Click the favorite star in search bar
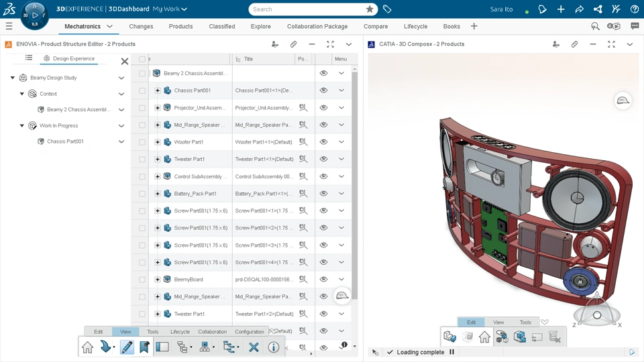Screen dimensions: 644x362 coord(370,9)
